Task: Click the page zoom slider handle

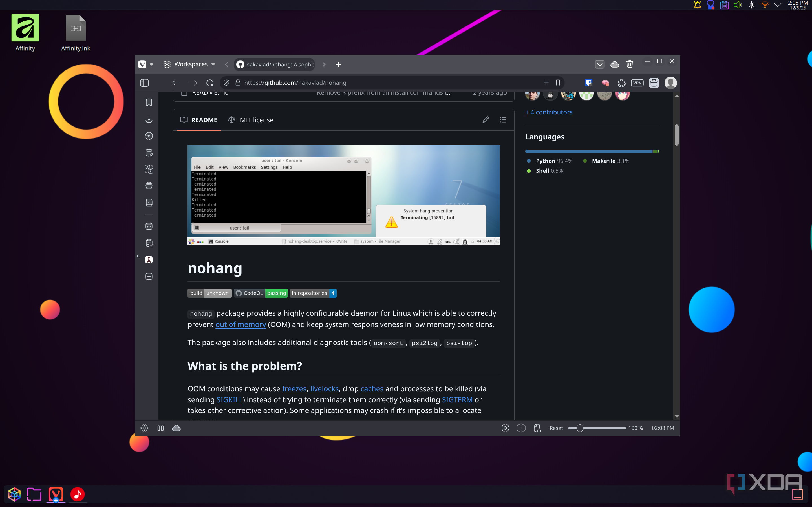Action: [580, 428]
